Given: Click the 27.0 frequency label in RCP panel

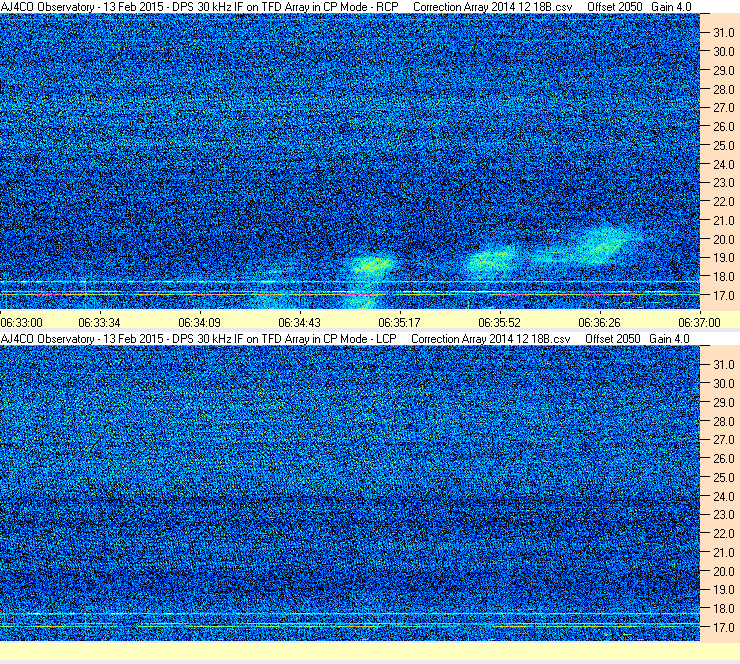Looking at the screenshot, I should (x=723, y=108).
